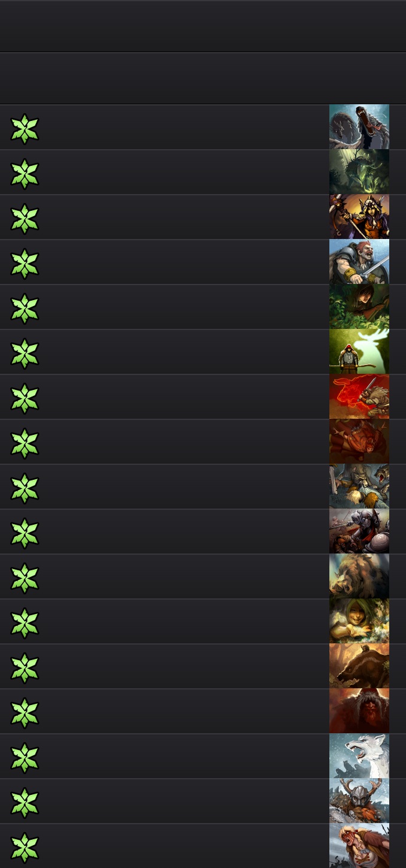The width and height of the screenshot is (406, 868).
Task: Select the red-hooded archer with white stag thumbnail
Action: (359, 352)
